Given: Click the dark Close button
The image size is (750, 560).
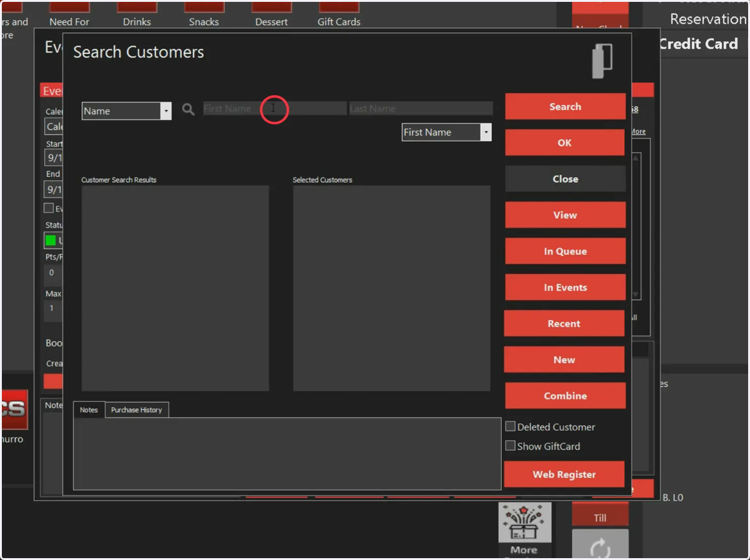Looking at the screenshot, I should pos(565,179).
